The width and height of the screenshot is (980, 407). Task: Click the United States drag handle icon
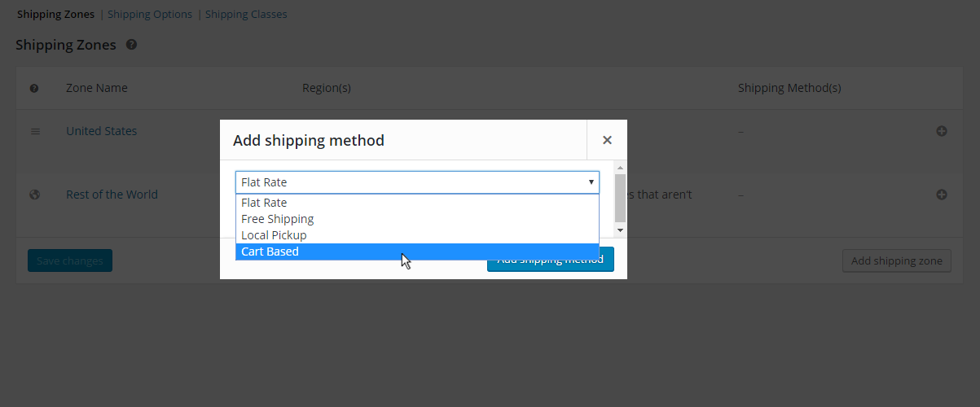[35, 131]
